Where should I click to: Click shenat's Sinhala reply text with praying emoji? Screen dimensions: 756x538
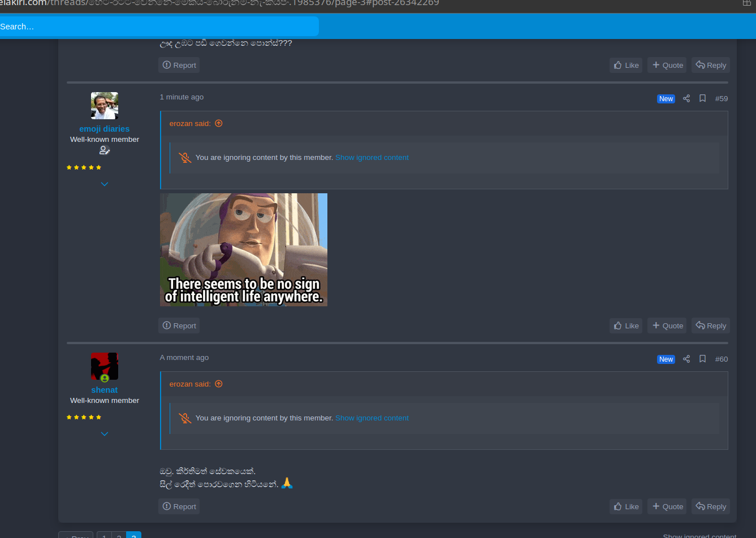coord(226,478)
